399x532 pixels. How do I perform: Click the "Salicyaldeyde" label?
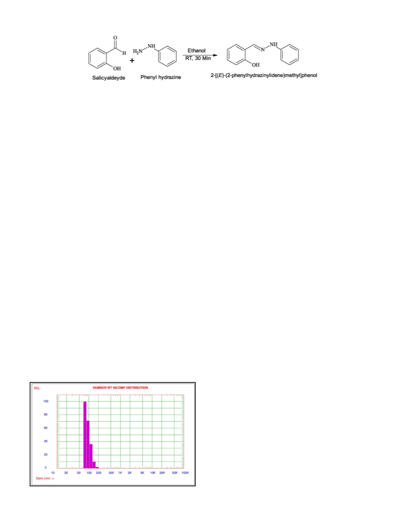pos(109,78)
